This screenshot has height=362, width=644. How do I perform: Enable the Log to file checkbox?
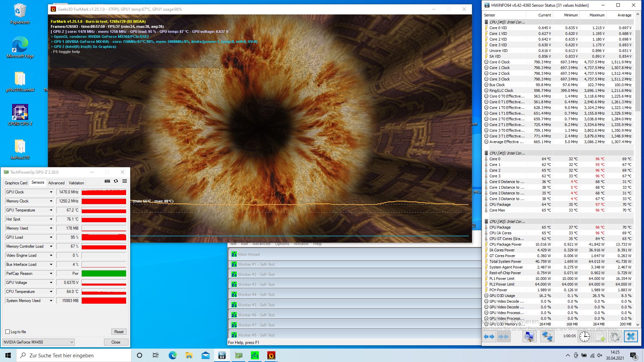[x=8, y=332]
